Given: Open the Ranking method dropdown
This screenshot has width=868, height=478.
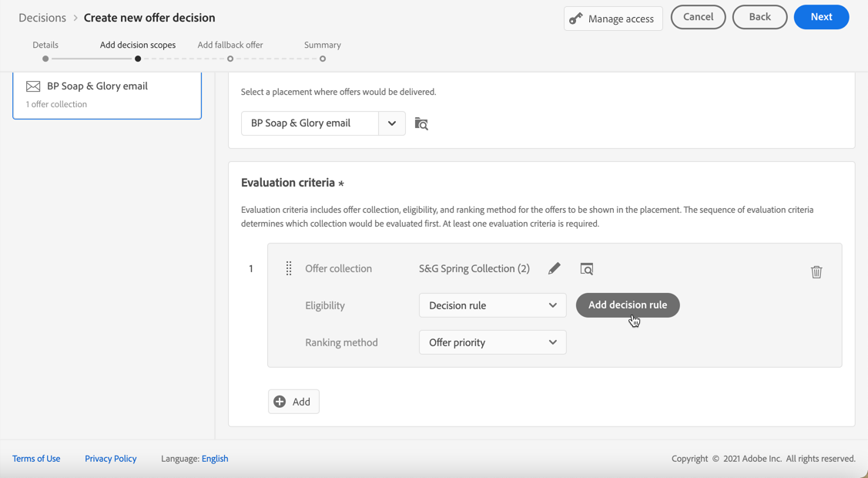Looking at the screenshot, I should pyautogui.click(x=492, y=342).
